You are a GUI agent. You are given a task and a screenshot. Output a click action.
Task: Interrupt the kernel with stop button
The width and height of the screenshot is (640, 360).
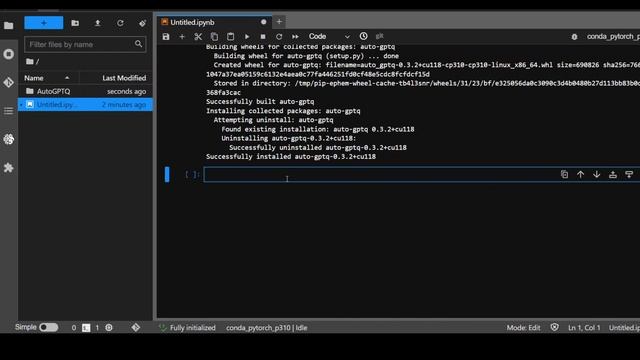[x=263, y=37]
